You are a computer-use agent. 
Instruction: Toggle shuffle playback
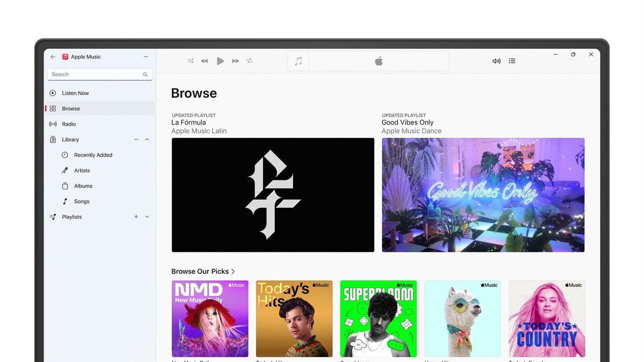tap(191, 61)
